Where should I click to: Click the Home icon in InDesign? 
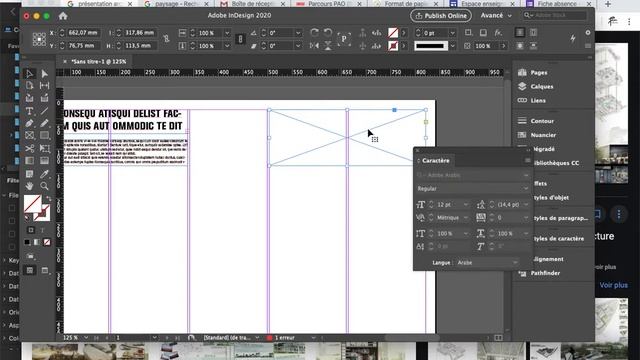(63, 16)
